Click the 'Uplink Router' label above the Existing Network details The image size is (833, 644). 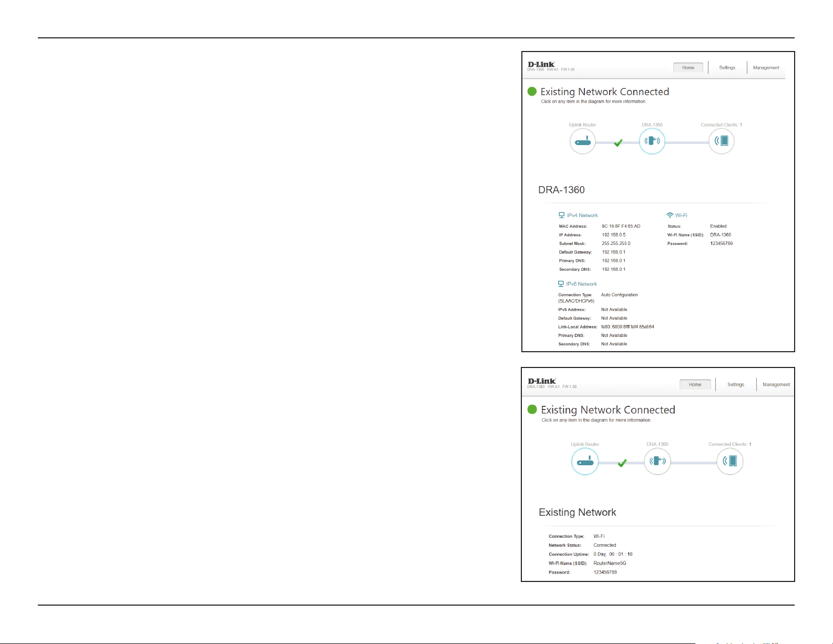click(x=585, y=444)
